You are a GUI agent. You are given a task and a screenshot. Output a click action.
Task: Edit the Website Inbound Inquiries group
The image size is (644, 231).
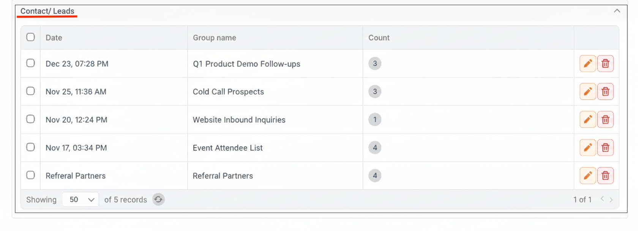(587, 120)
